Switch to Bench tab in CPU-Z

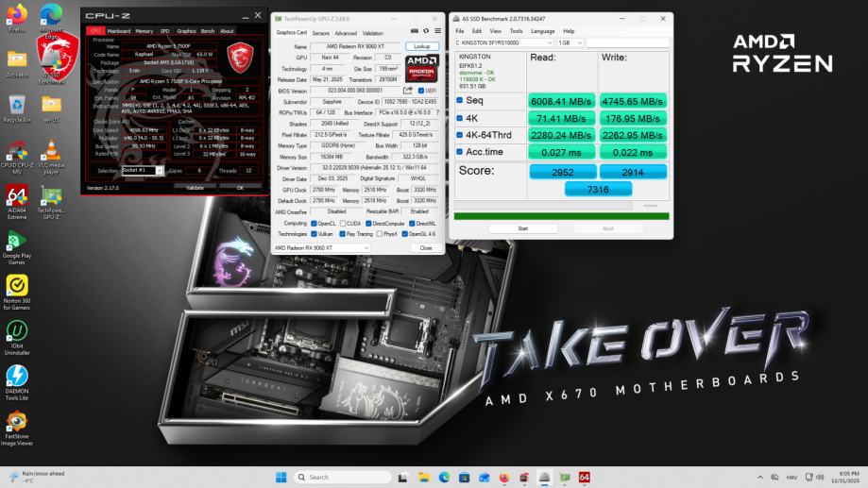point(208,31)
